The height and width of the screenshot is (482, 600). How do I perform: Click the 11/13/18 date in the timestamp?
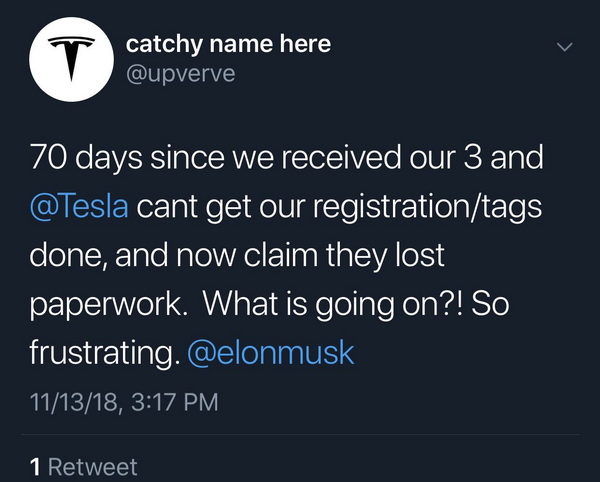pos(74,402)
